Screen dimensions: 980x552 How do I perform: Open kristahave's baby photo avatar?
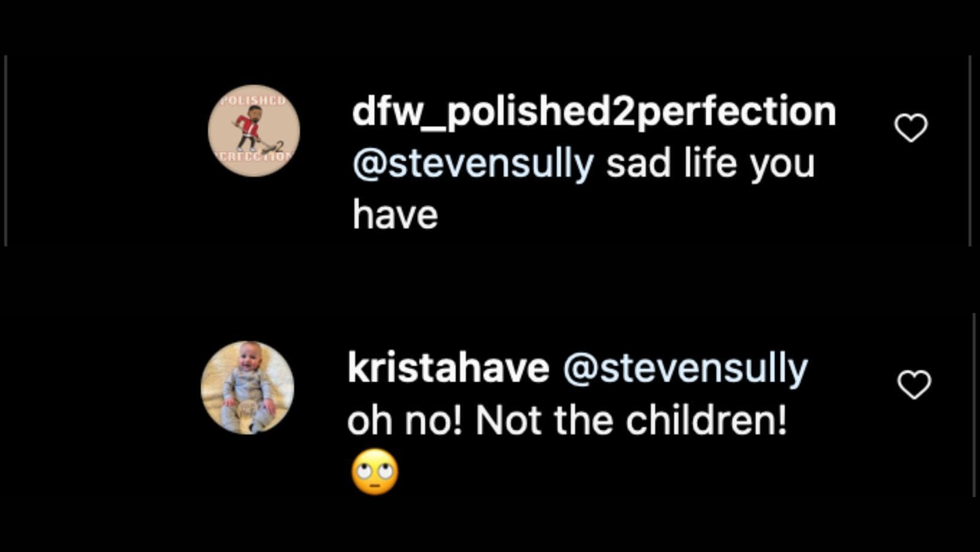[x=247, y=387]
